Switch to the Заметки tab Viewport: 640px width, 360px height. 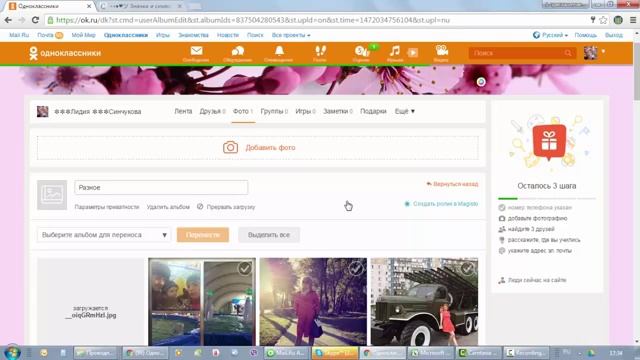tap(338, 111)
